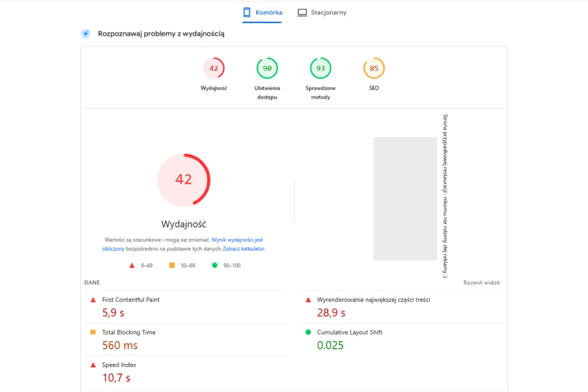Select the Wydajność score gauge 42
The height and width of the screenshot is (392, 588).
[214, 69]
